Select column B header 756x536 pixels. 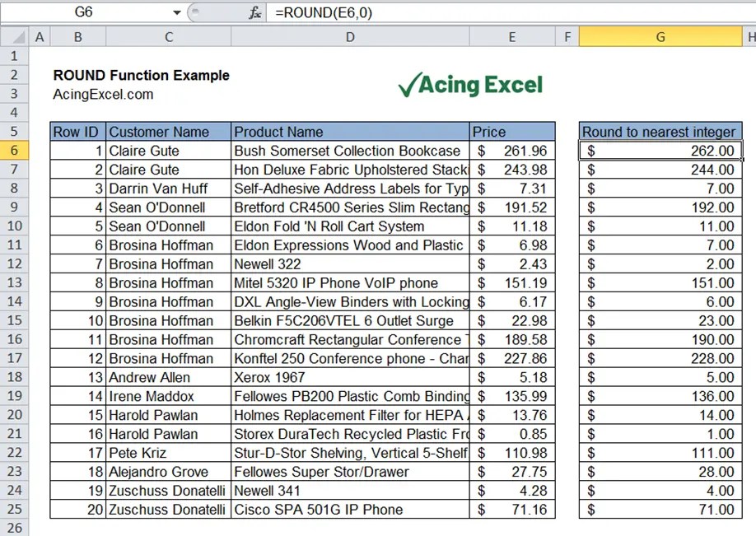77,37
